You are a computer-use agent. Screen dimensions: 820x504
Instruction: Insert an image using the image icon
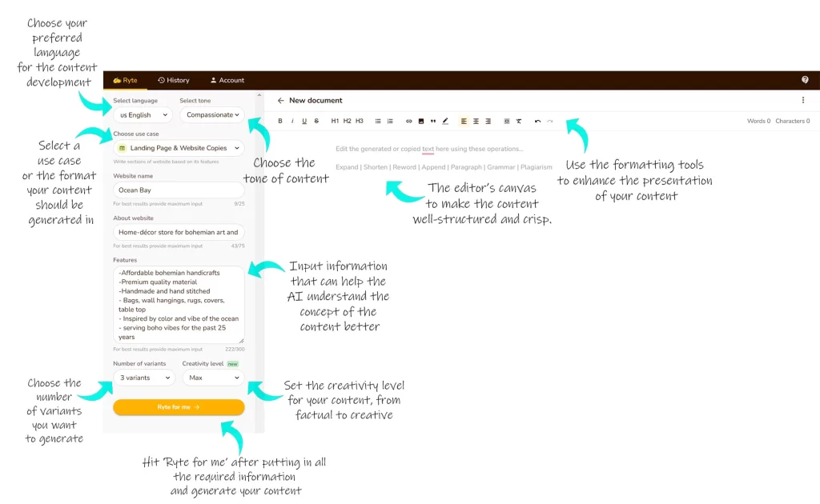tap(421, 121)
